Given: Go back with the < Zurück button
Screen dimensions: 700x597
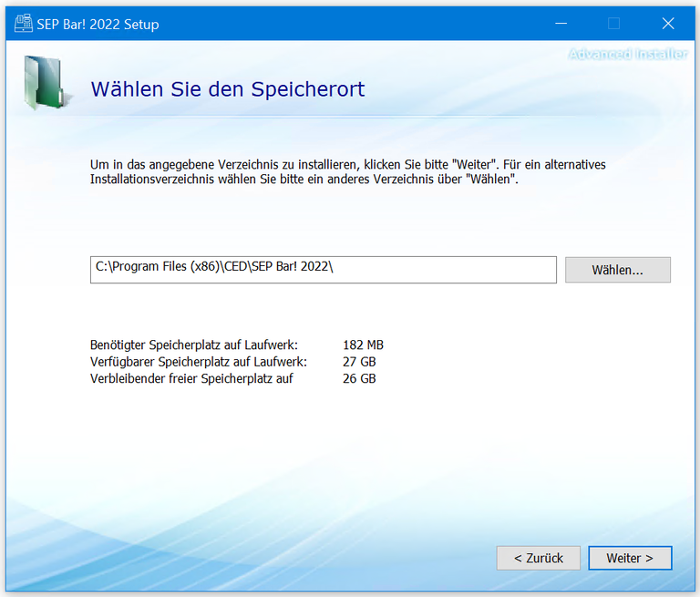Looking at the screenshot, I should click(539, 558).
